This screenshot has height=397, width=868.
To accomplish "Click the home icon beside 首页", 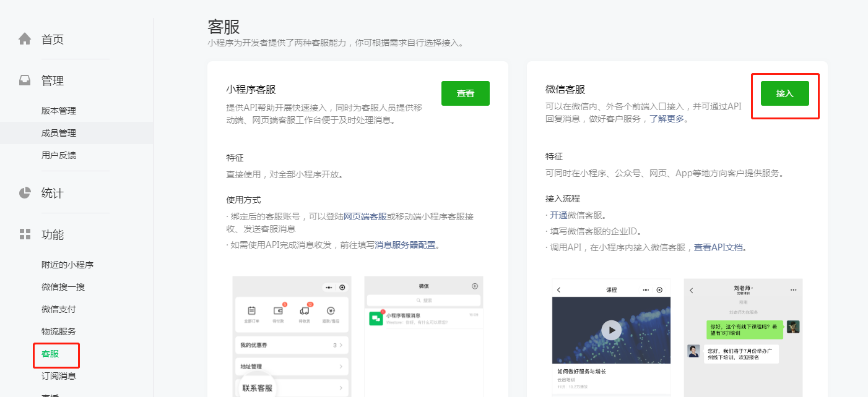I will pos(25,39).
